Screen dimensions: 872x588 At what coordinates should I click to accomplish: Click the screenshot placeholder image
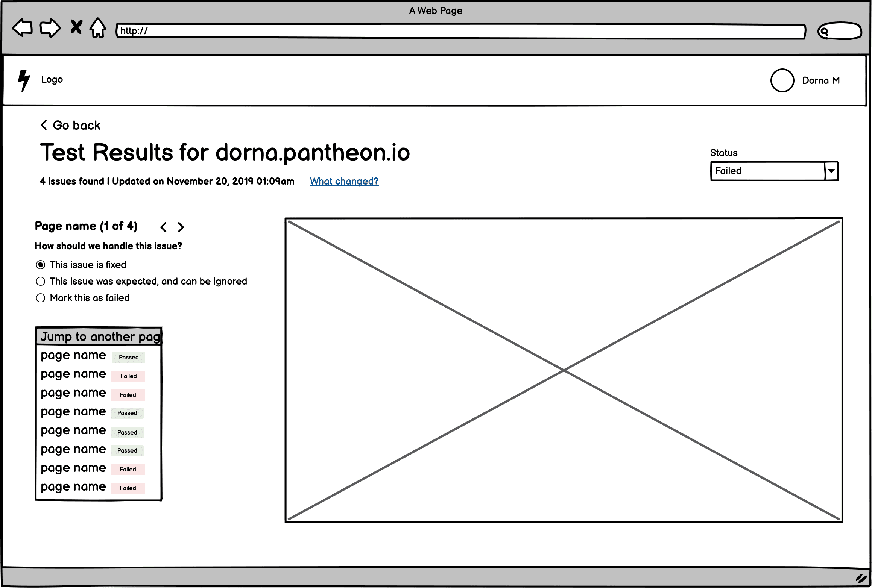tap(564, 370)
